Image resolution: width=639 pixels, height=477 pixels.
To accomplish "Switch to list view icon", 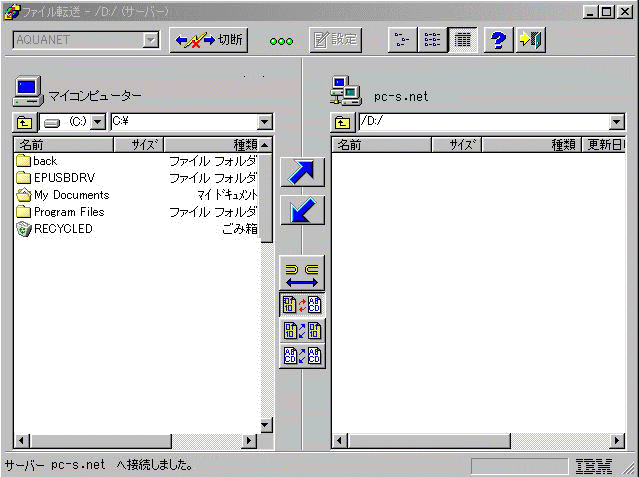I will (432, 40).
